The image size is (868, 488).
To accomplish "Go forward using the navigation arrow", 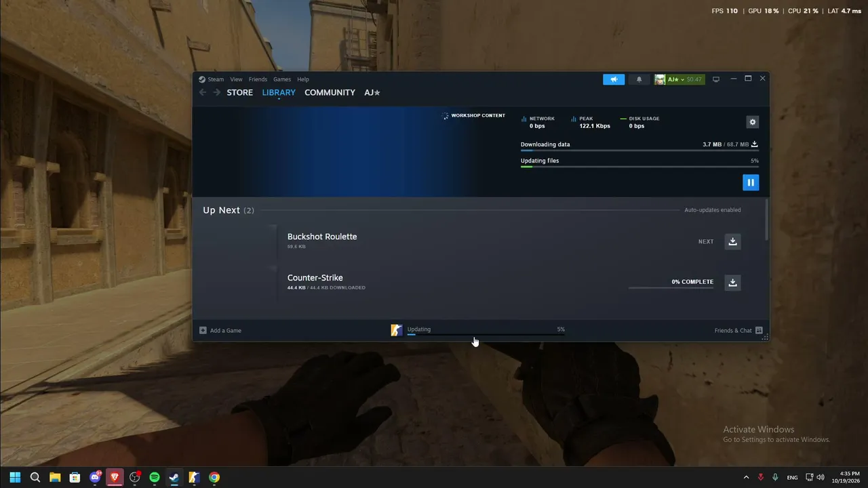I will [217, 92].
